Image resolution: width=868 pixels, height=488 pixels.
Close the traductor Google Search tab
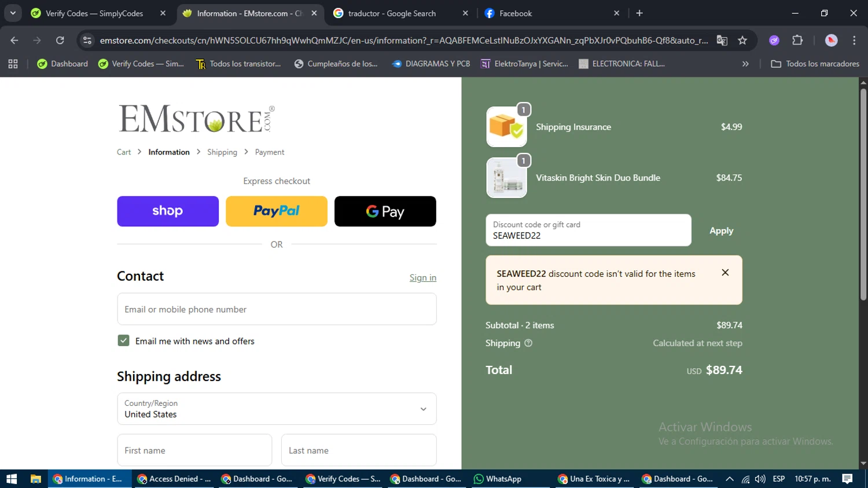click(x=465, y=13)
